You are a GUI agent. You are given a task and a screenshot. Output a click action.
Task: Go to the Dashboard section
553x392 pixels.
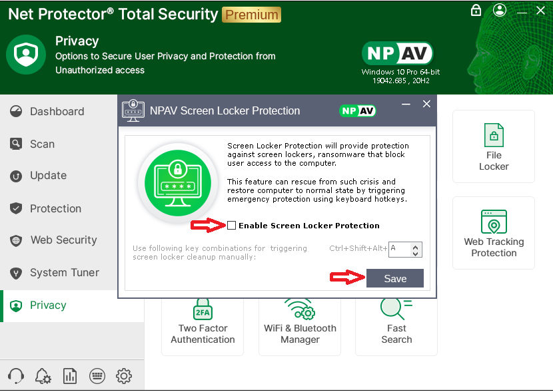(x=57, y=112)
